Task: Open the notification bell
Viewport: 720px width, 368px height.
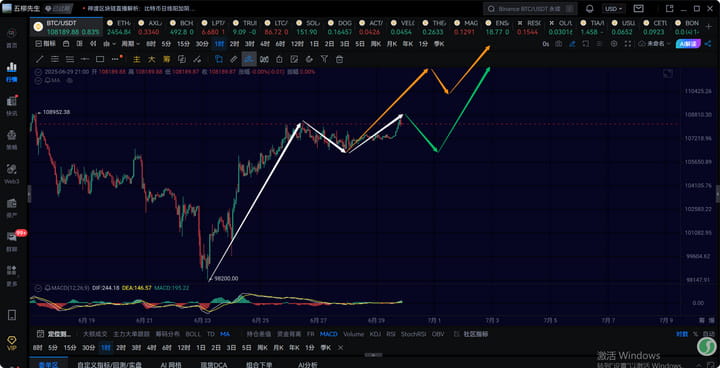Action: 590,9
